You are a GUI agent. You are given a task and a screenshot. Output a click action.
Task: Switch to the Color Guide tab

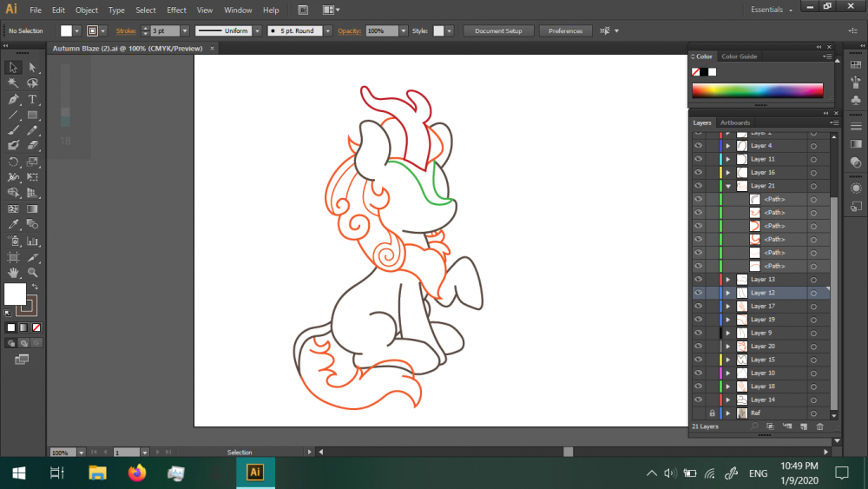739,56
